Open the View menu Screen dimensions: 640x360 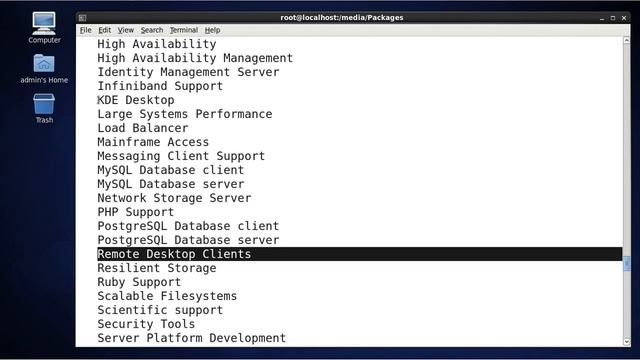[126, 30]
